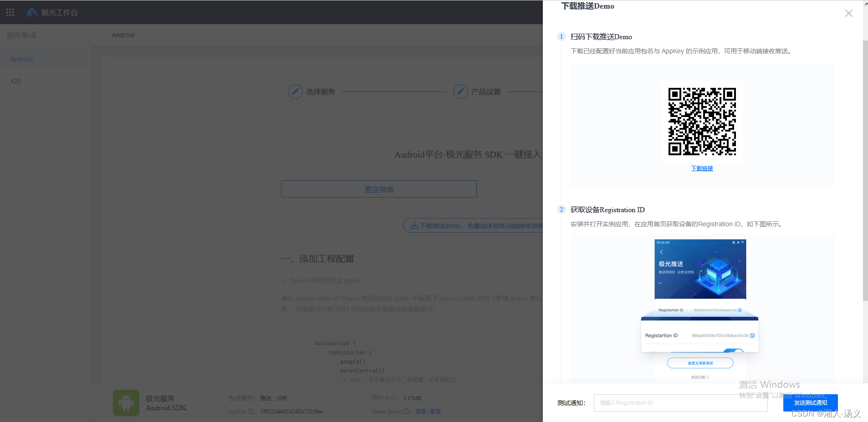Screen dimensions: 868x422
Task: Select Android in the sidebar
Action: [x=21, y=59]
